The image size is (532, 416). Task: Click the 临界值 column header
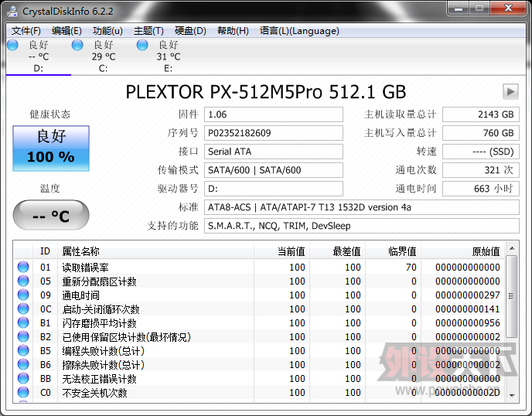393,251
